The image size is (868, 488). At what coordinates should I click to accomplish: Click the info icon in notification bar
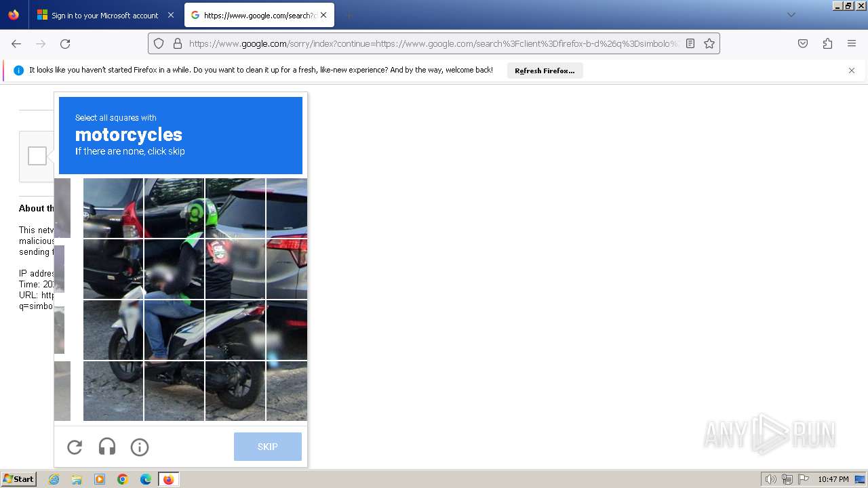[x=18, y=70]
